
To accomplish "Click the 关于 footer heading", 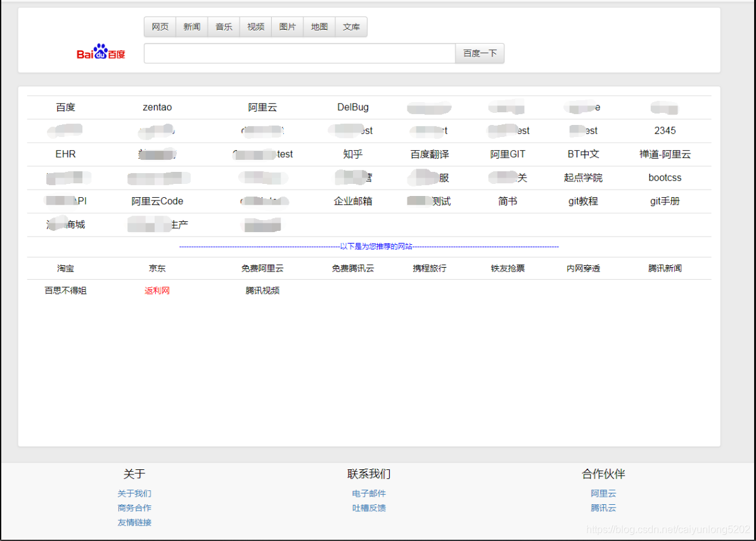I will [x=134, y=474].
